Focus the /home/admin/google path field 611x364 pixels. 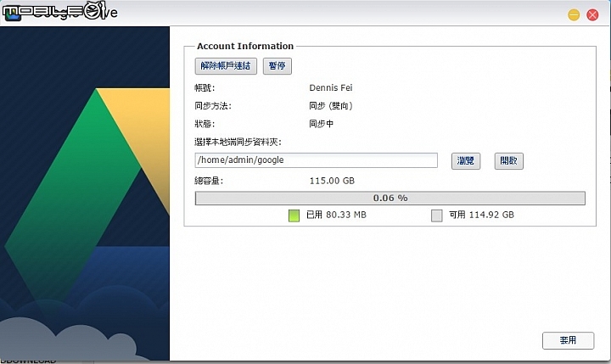pos(316,160)
